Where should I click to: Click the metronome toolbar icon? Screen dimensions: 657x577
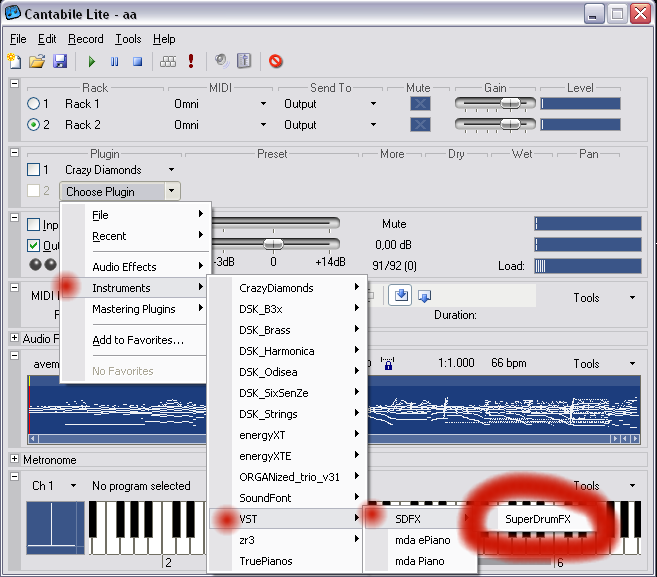tap(244, 61)
